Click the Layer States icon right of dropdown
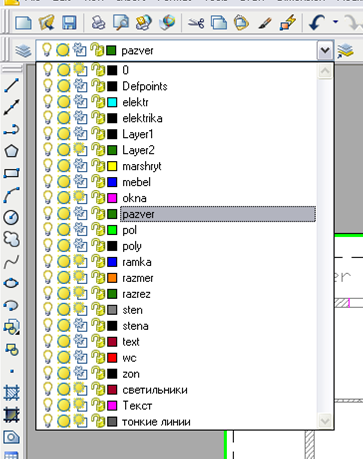 point(345,51)
